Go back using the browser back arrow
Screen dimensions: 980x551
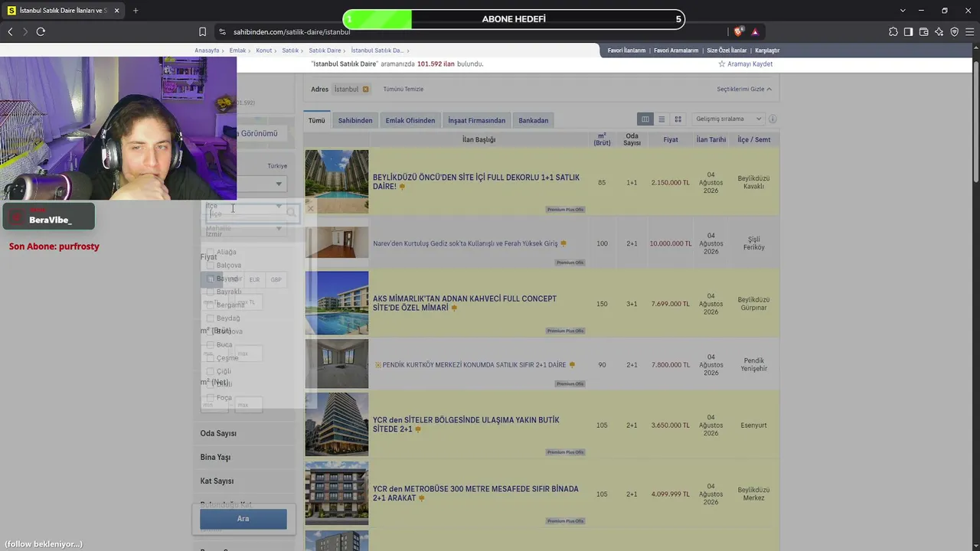point(10,31)
